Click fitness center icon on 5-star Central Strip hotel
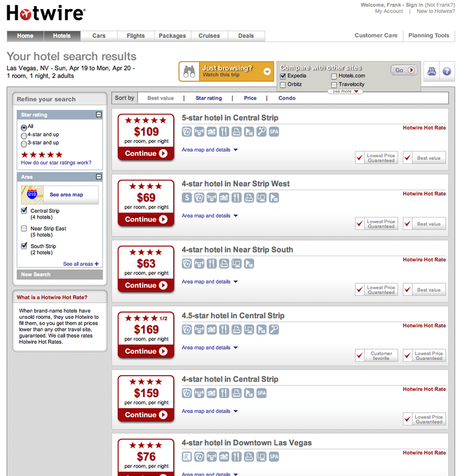The height and width of the screenshot is (476, 456). point(199,132)
